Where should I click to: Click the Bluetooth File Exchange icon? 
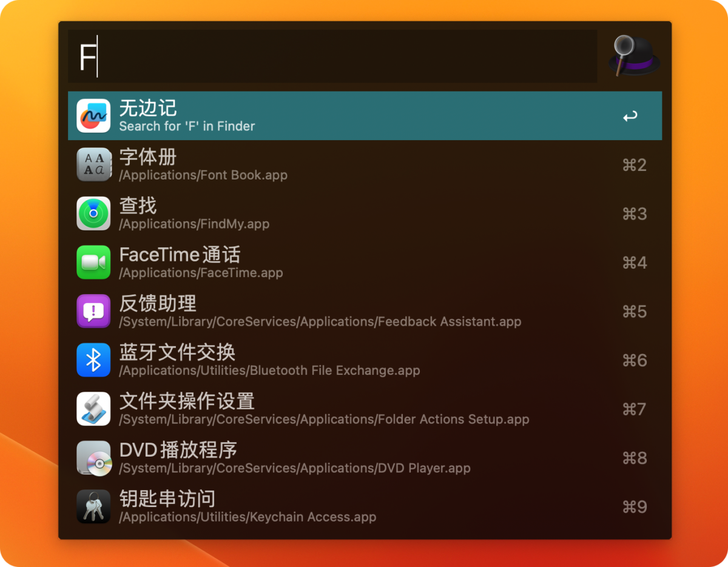[93, 360]
